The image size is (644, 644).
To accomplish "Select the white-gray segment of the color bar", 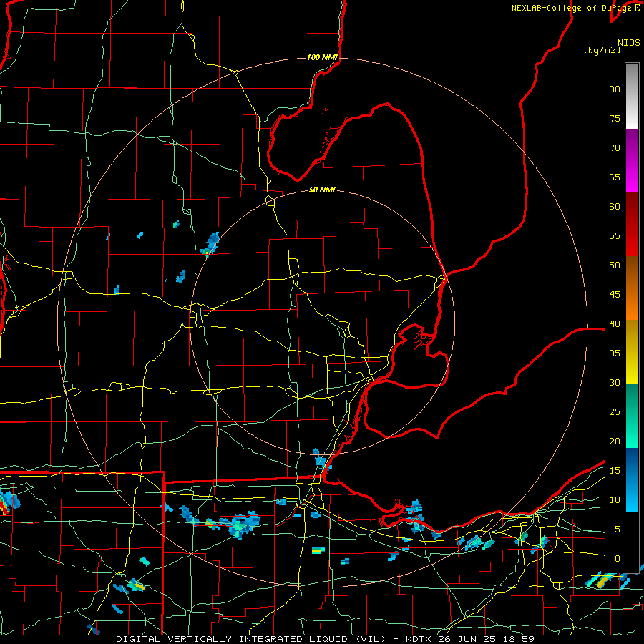I will pyautogui.click(x=632, y=96).
